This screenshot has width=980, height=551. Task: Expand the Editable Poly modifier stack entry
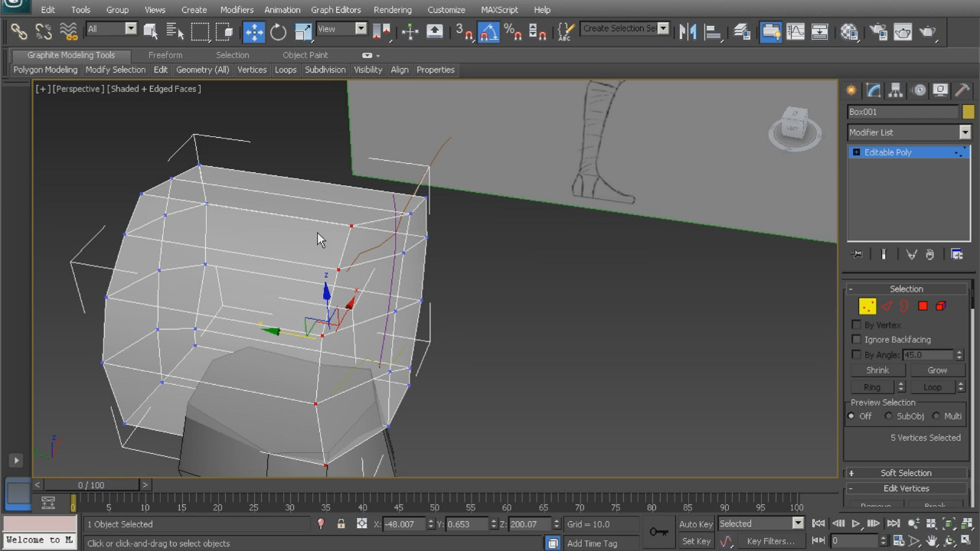tap(856, 152)
